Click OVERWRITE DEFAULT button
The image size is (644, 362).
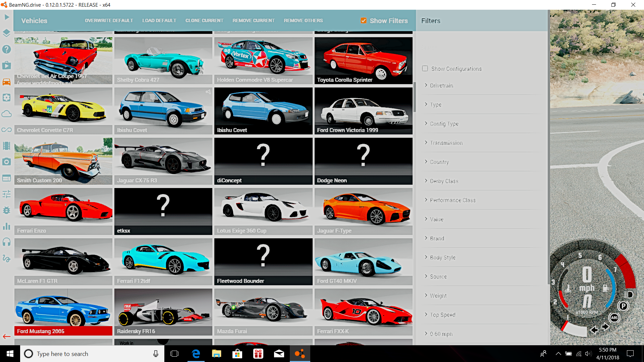(109, 20)
